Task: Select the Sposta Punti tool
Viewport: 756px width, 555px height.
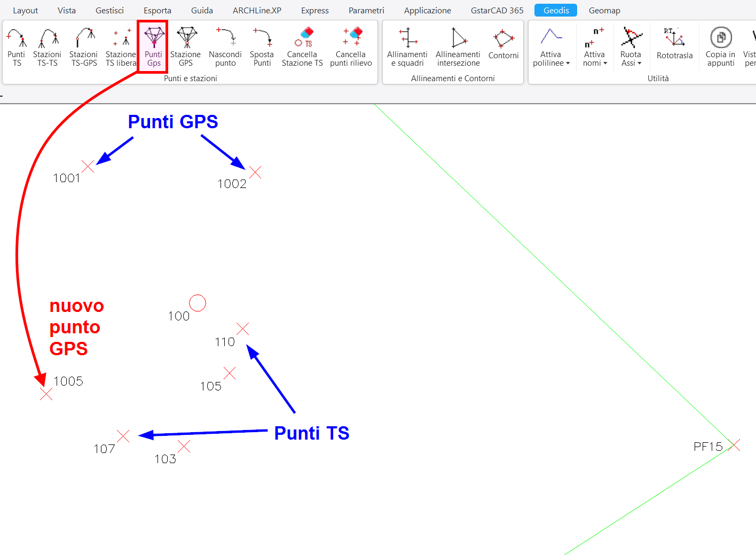Action: (262, 47)
